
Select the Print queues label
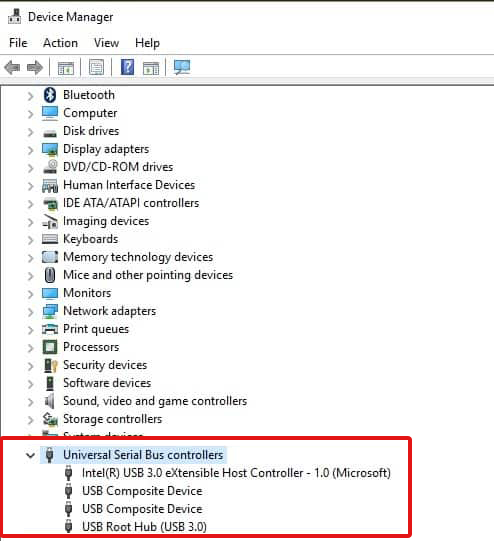tap(96, 329)
